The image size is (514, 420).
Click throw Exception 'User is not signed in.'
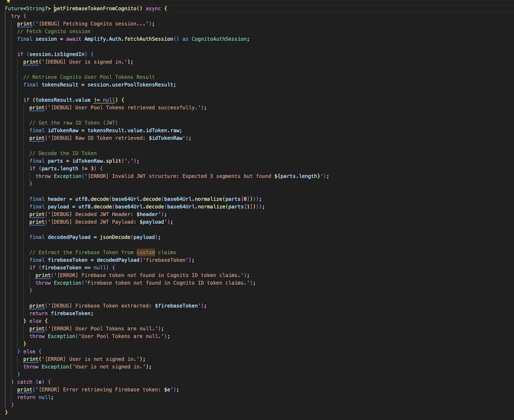pyautogui.click(x=87, y=367)
